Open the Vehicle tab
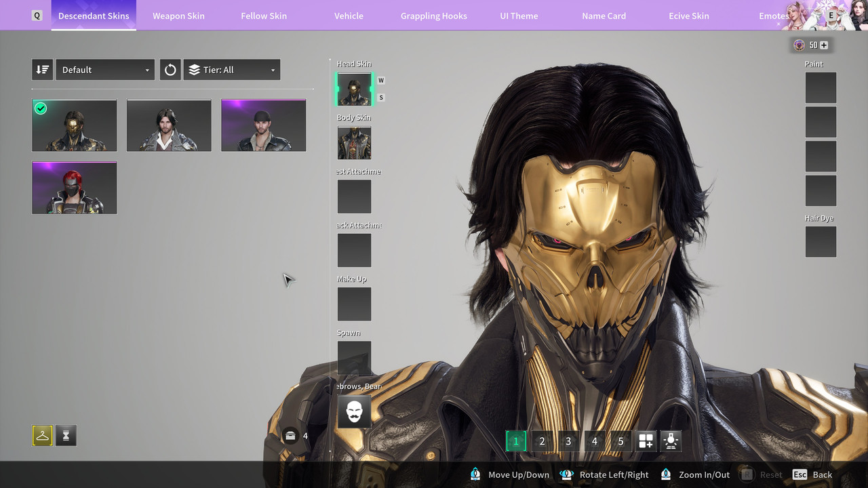The image size is (868, 488). 349,16
